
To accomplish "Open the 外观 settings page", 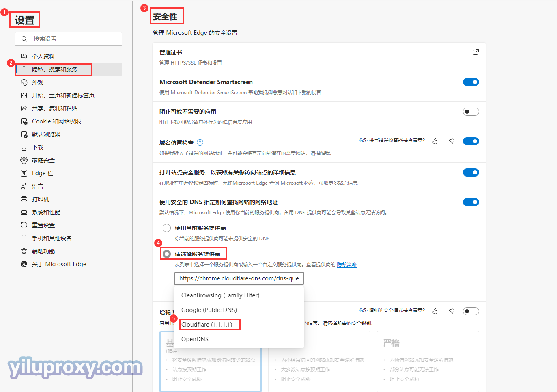I will [69, 82].
